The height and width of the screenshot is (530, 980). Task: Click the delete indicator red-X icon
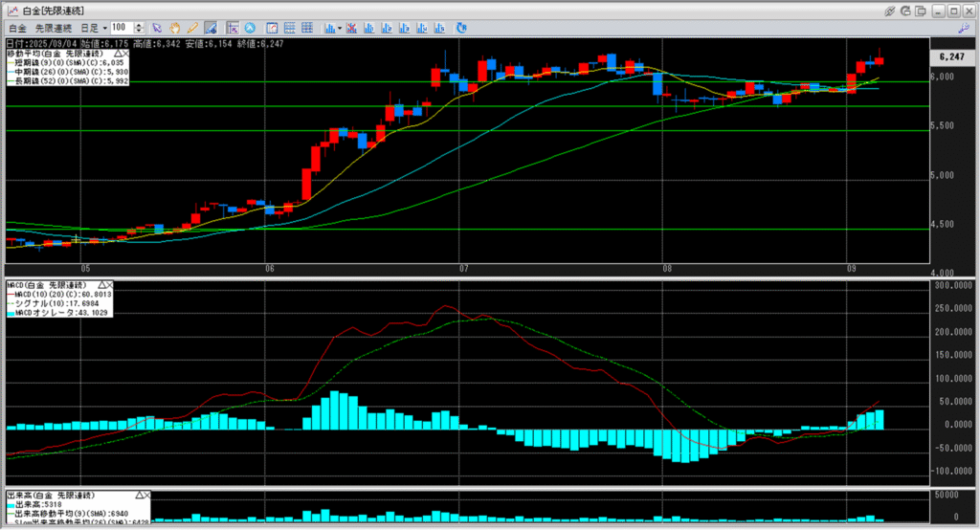(x=351, y=28)
